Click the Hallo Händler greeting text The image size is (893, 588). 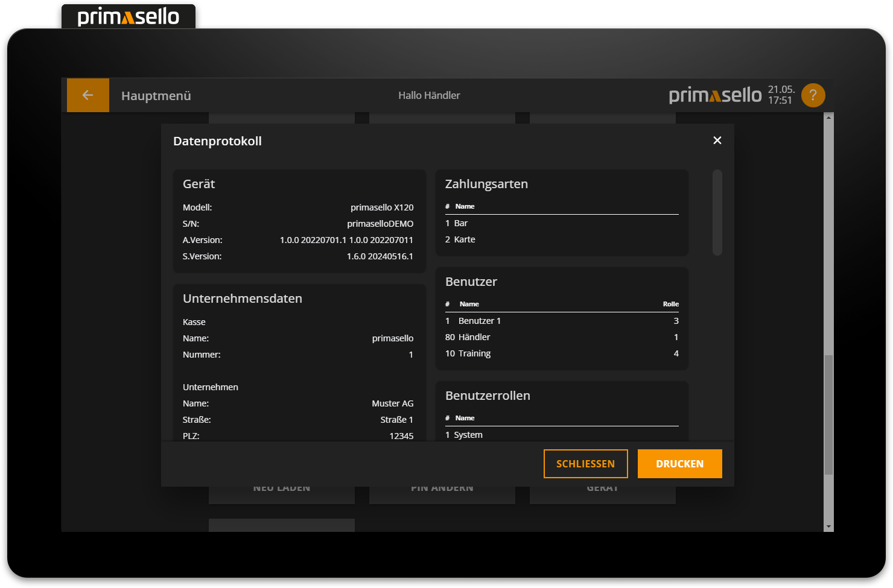click(428, 95)
